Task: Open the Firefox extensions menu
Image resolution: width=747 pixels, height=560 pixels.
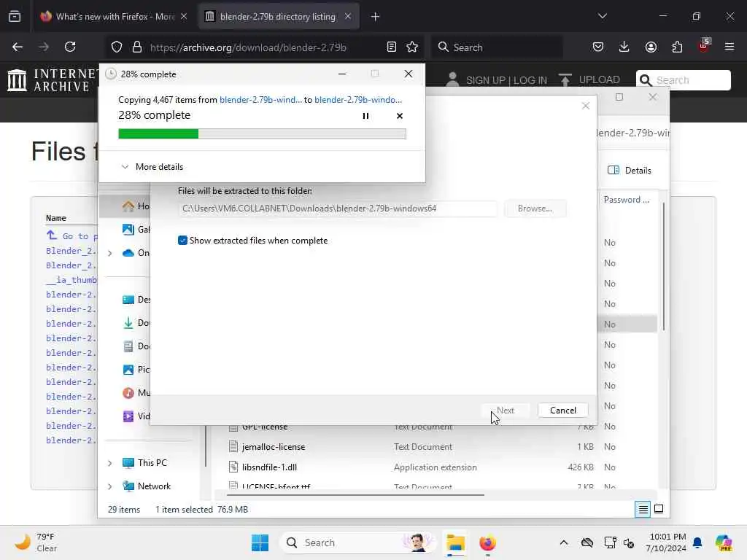Action: (677, 47)
